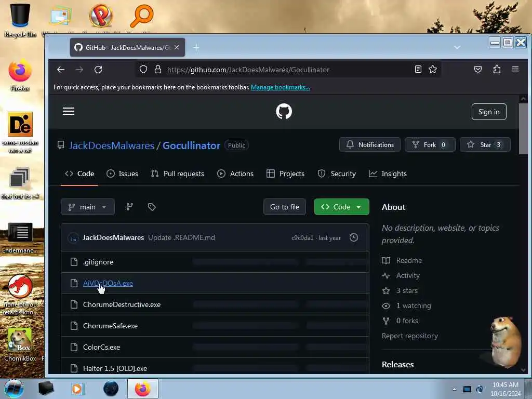The height and width of the screenshot is (399, 532).
Task: Open media player icon on taskbar
Action: tap(78, 389)
